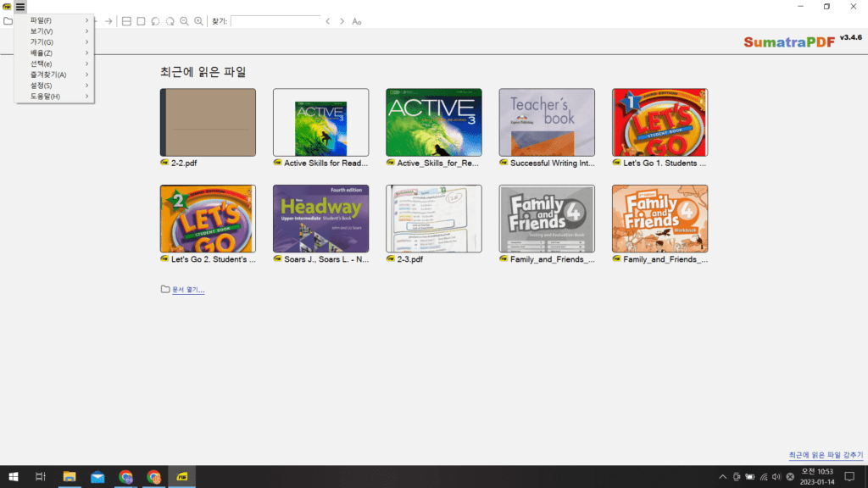Select the fit width (continuous) toolbar icon
This screenshot has width=868, height=488.
127,21
